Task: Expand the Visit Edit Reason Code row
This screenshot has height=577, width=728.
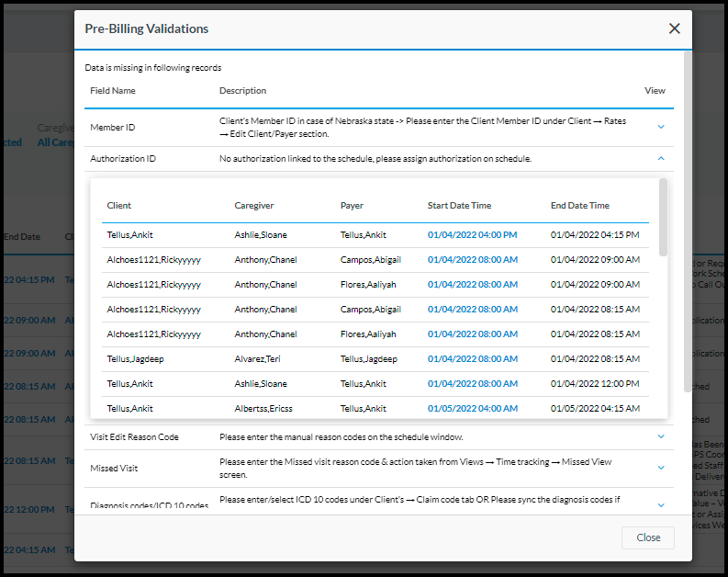Action: pyautogui.click(x=661, y=436)
